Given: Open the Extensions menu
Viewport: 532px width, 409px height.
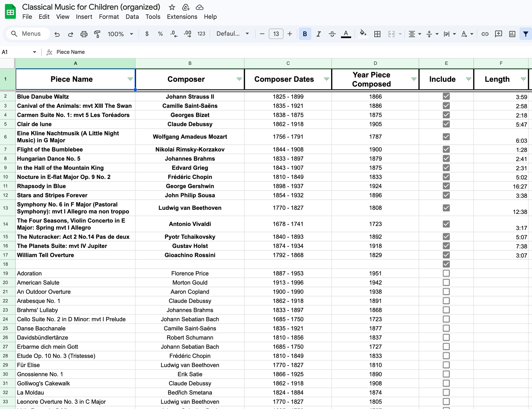Looking at the screenshot, I should pos(182,17).
